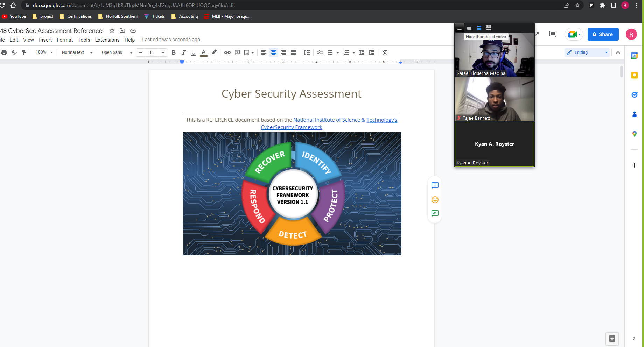Open Contacts side panel
Image resolution: width=644 pixels, height=347 pixels.
(x=634, y=114)
